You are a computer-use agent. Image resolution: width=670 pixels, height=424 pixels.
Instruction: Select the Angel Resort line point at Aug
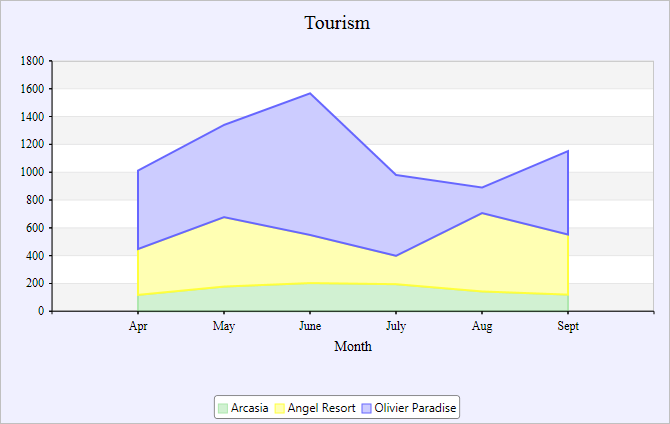tap(482, 213)
